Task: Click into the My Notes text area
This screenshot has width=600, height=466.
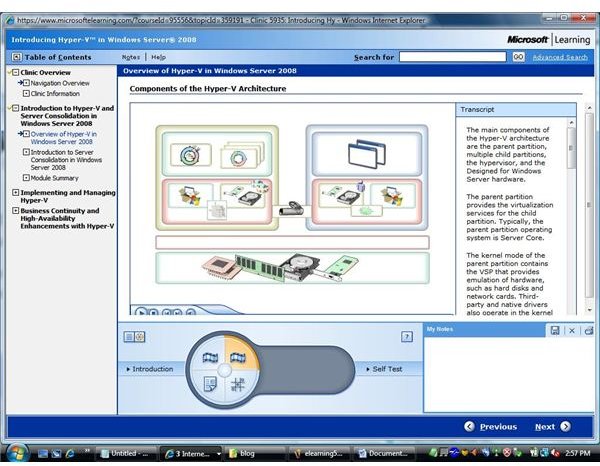Action: (509, 374)
